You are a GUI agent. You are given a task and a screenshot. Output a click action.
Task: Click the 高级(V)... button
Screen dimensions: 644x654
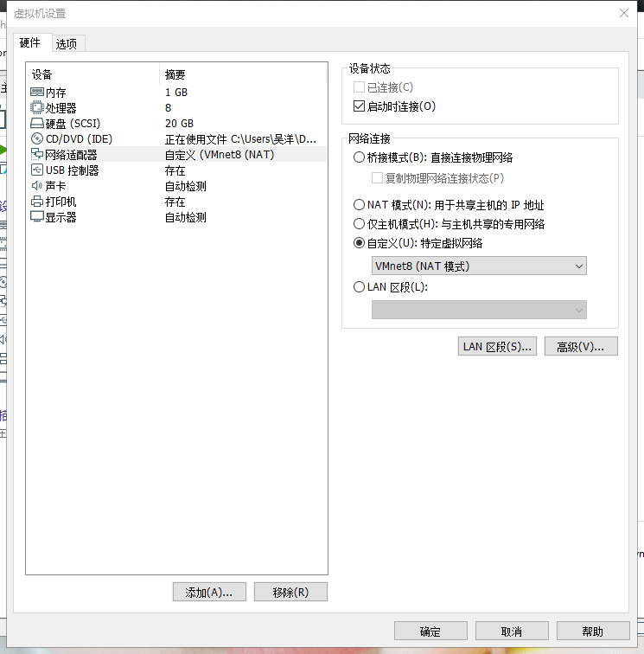[581, 346]
